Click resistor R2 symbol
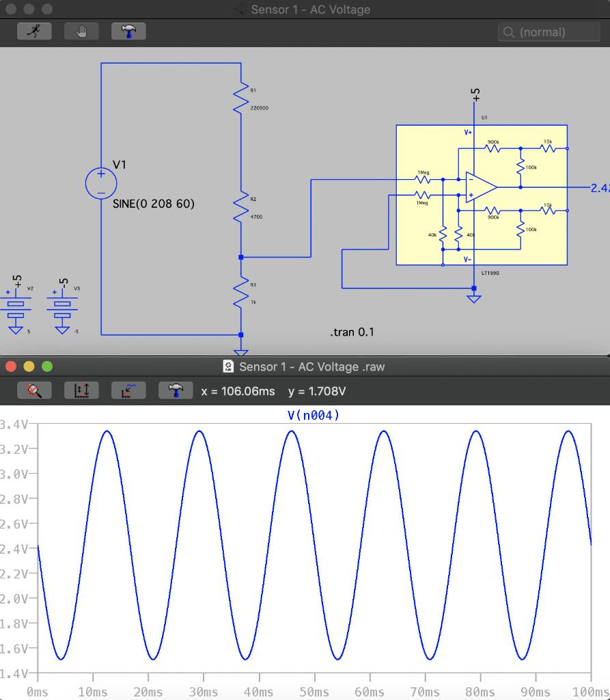 [241, 206]
